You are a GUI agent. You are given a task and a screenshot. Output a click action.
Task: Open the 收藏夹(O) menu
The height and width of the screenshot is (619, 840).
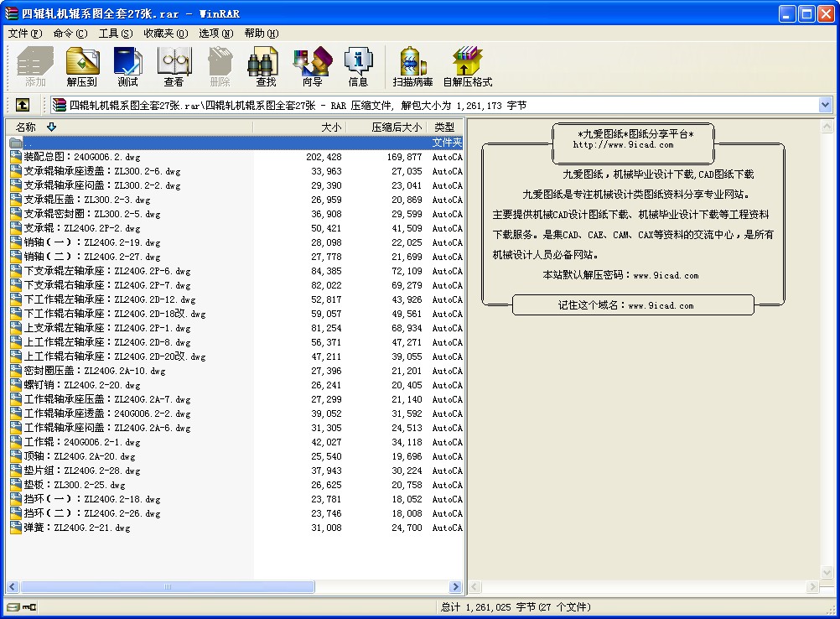click(x=165, y=34)
